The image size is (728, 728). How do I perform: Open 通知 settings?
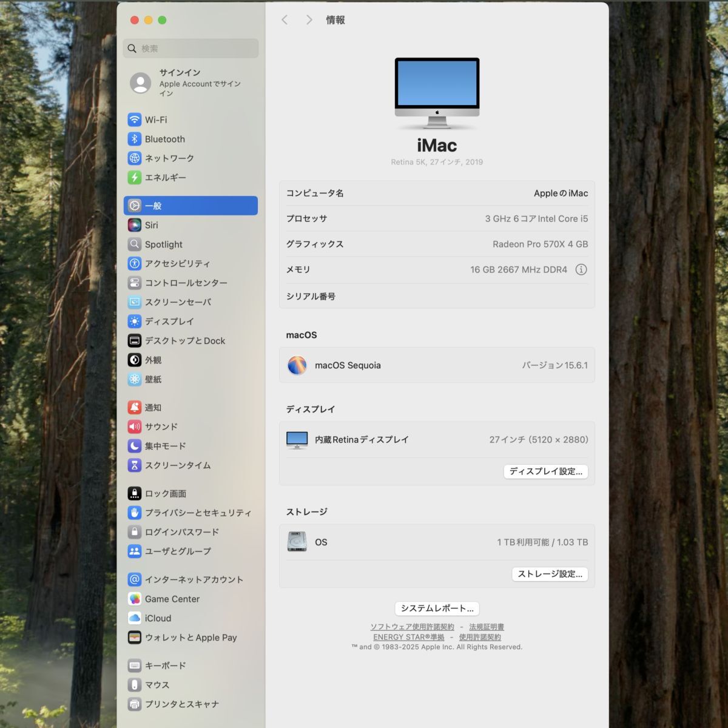click(190, 408)
